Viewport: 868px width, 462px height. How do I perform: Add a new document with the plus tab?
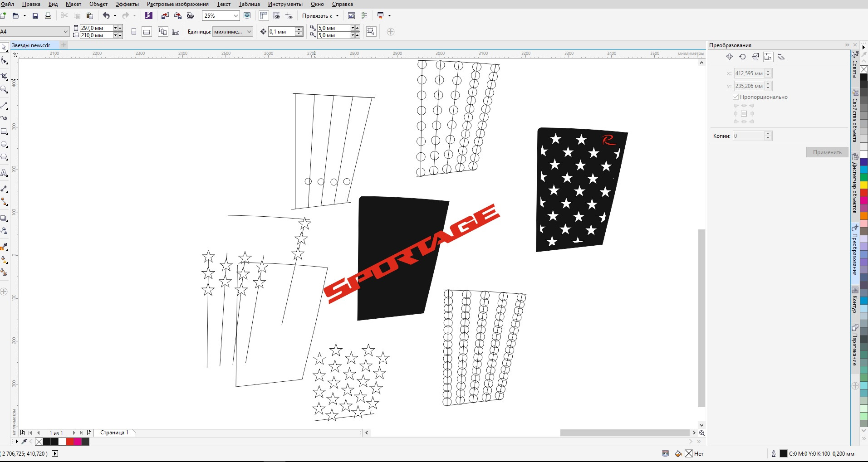click(x=64, y=45)
